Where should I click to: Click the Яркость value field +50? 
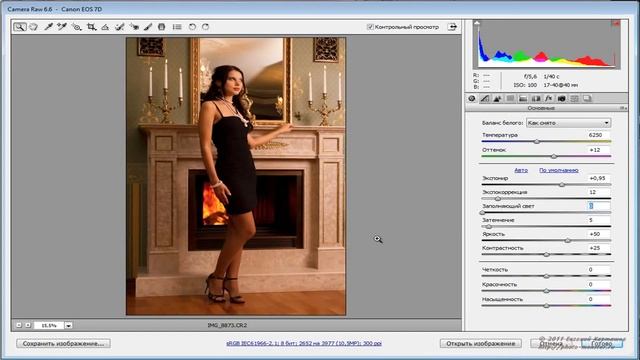[x=599, y=234]
